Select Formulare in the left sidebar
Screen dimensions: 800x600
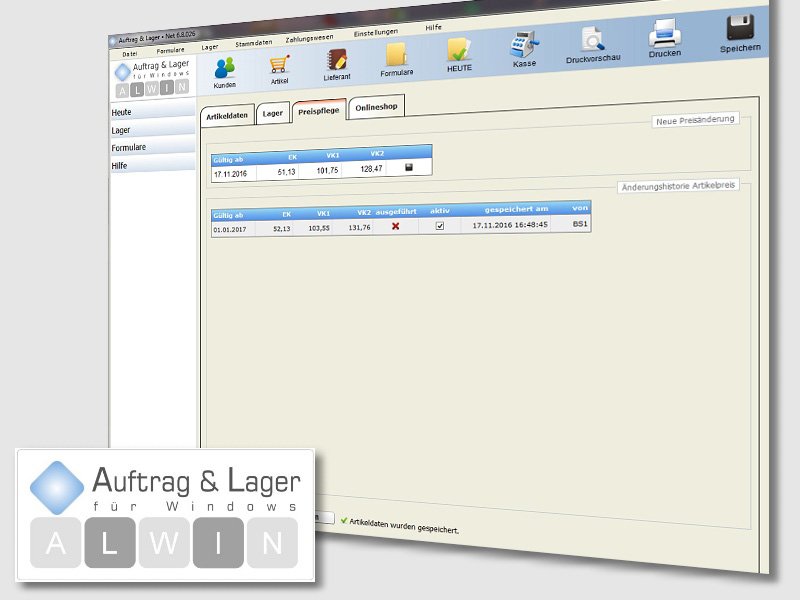(153, 147)
